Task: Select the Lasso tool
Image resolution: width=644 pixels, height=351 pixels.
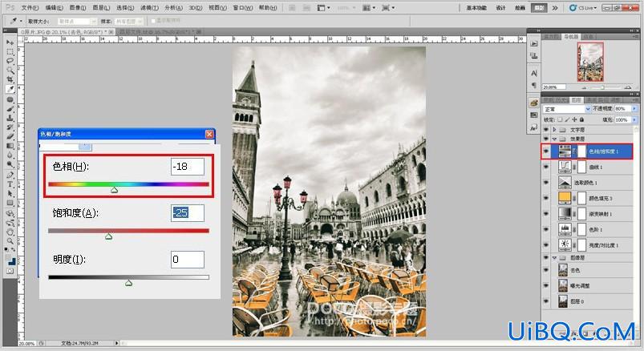Action: (x=10, y=61)
